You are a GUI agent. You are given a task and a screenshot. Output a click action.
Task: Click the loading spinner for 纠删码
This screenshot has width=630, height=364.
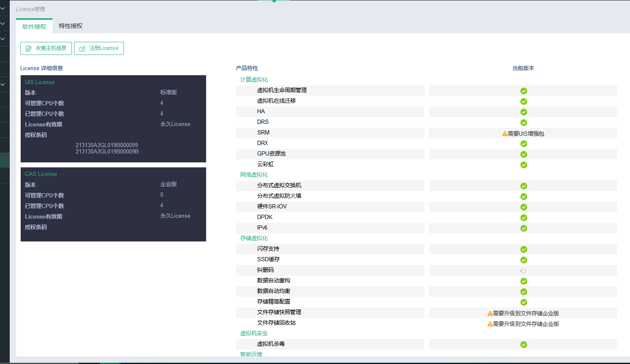tap(523, 271)
